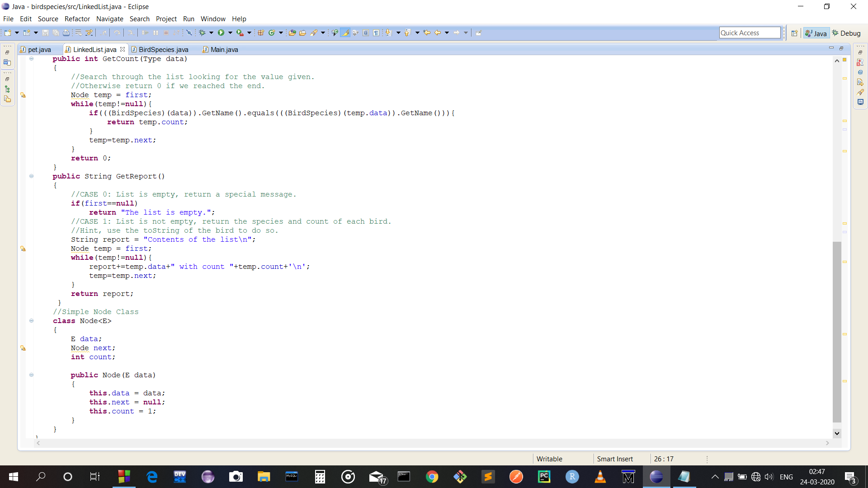
Task: Collapse the GetReport method fold marker
Action: point(31,176)
